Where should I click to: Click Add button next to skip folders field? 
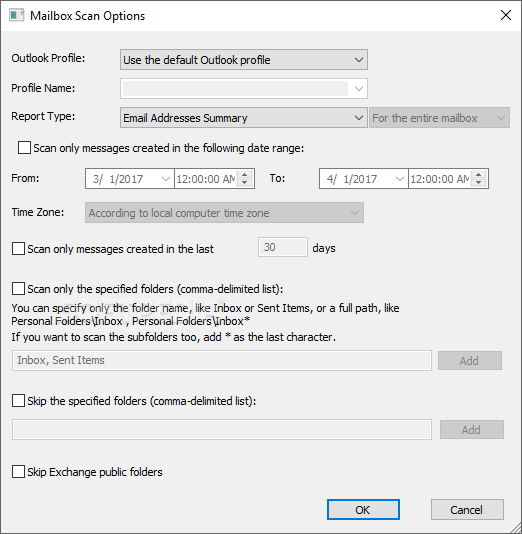pos(472,430)
